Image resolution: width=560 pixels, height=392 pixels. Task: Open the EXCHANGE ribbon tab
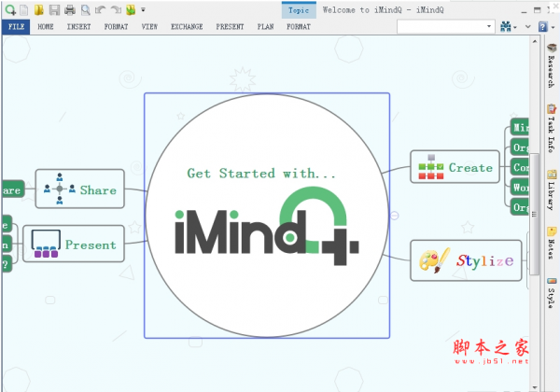click(x=187, y=27)
